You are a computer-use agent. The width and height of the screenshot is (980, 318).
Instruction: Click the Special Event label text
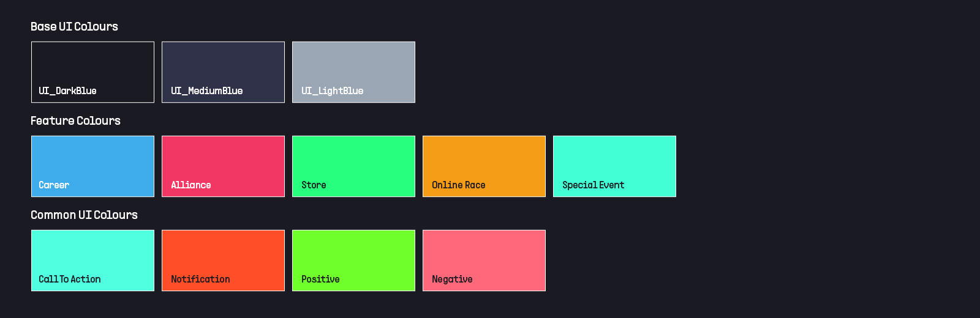point(593,185)
